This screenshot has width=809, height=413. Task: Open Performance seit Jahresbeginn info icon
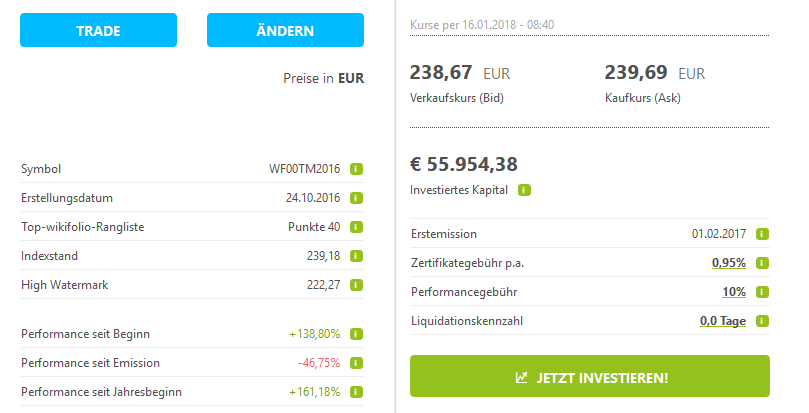click(356, 392)
